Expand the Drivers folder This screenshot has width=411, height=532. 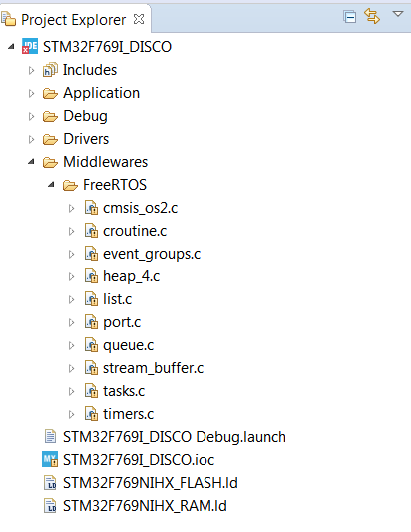31,139
